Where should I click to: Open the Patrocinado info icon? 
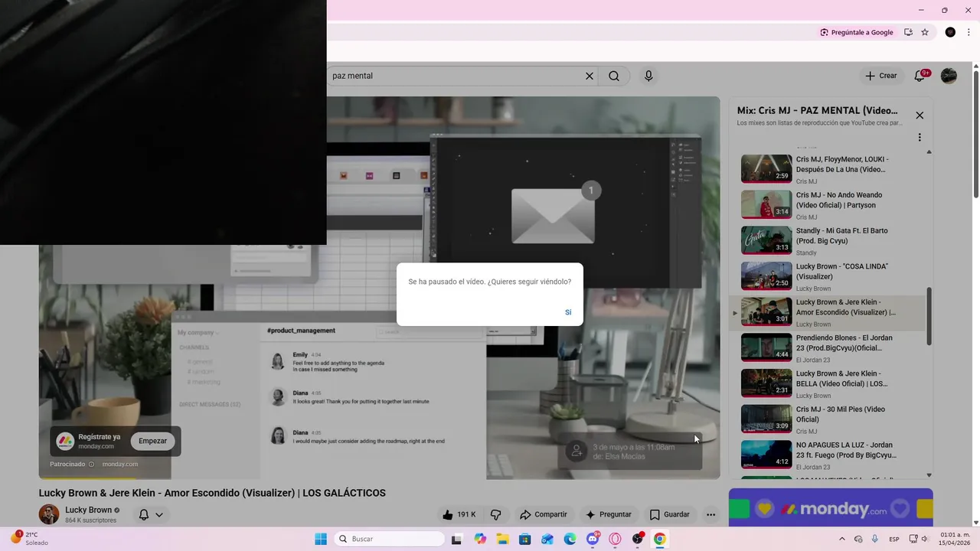point(91,465)
